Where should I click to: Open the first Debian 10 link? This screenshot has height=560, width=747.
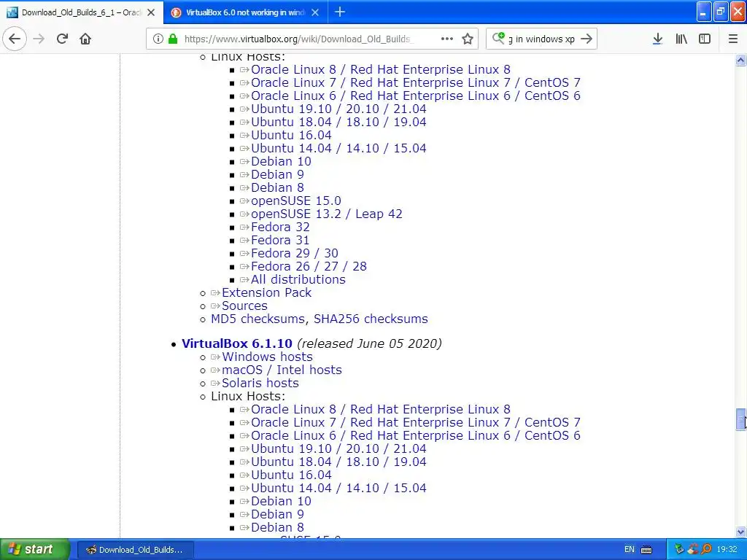click(x=281, y=161)
